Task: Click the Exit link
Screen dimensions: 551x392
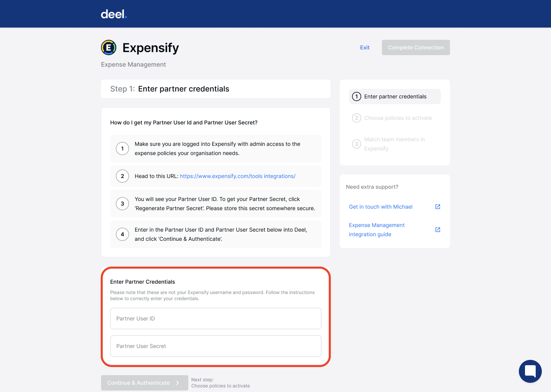Action: click(x=364, y=47)
